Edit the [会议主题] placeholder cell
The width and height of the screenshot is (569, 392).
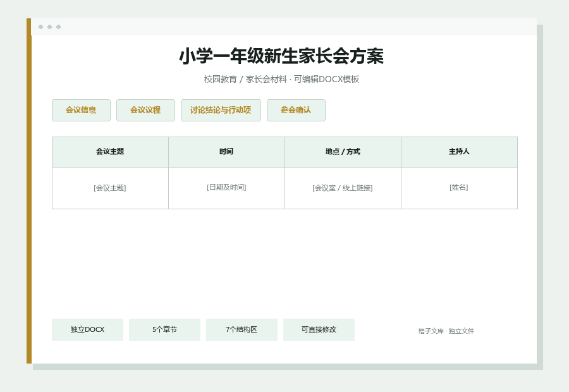coord(110,188)
